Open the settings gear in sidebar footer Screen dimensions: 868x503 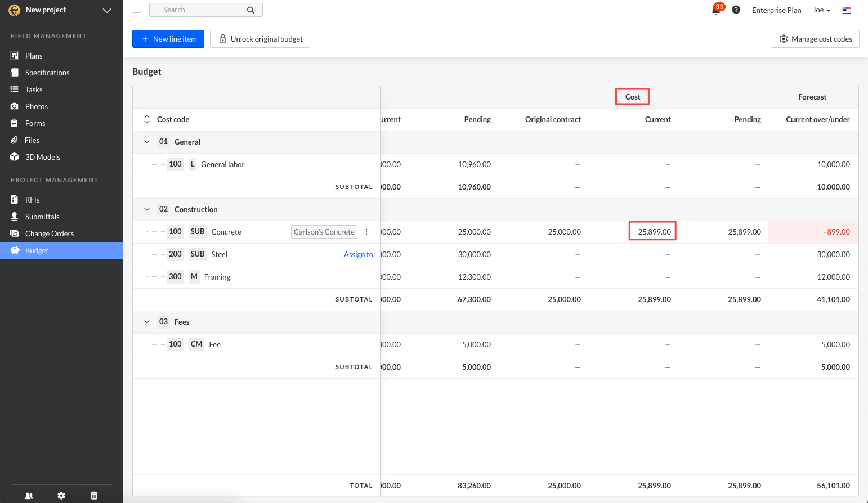(x=61, y=496)
